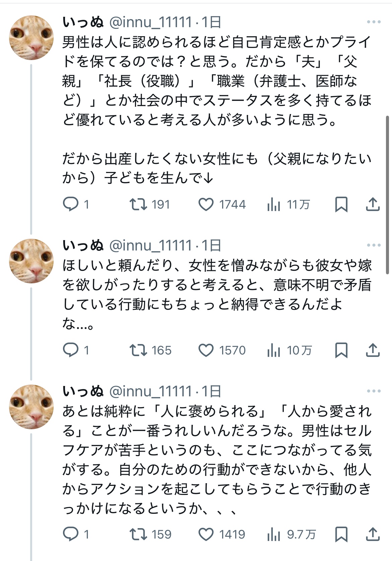Image resolution: width=392 pixels, height=561 pixels.
Task: Open the more options menu on first tweet
Action: [x=374, y=22]
